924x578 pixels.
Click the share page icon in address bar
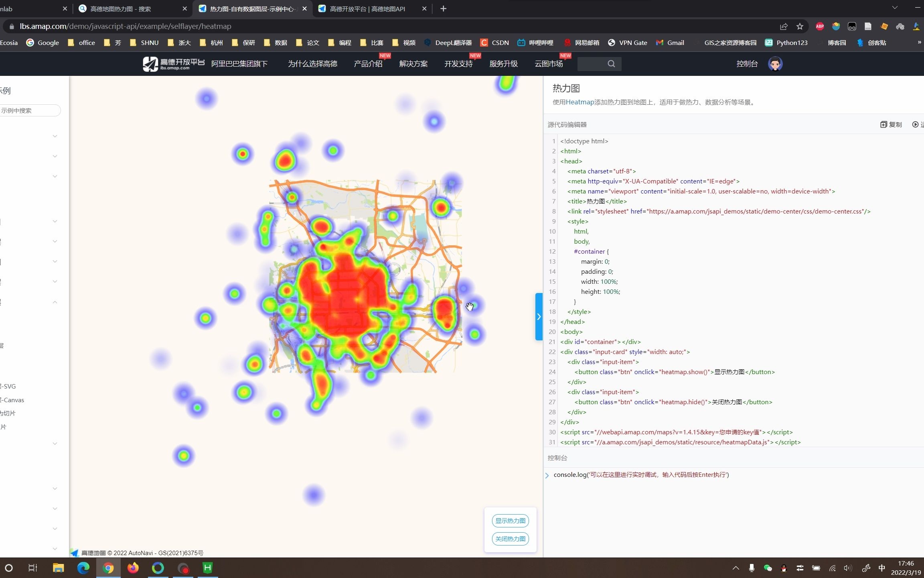tap(784, 26)
